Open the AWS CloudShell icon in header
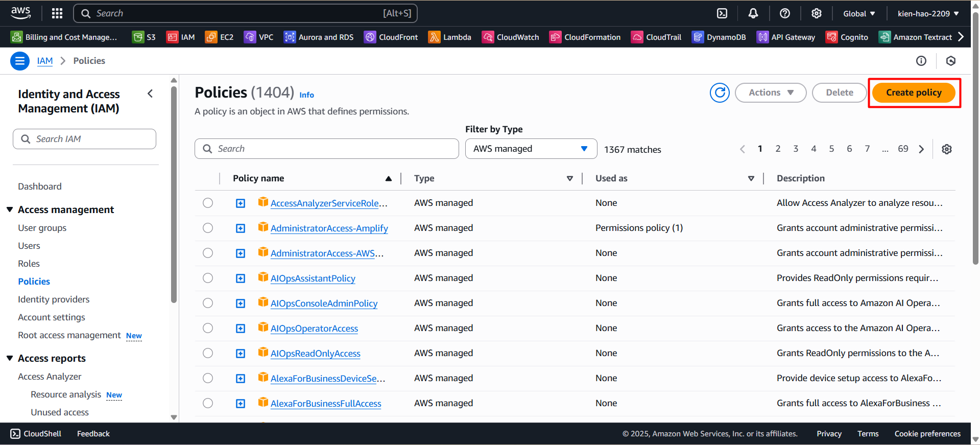The image size is (980, 445). 722,13
